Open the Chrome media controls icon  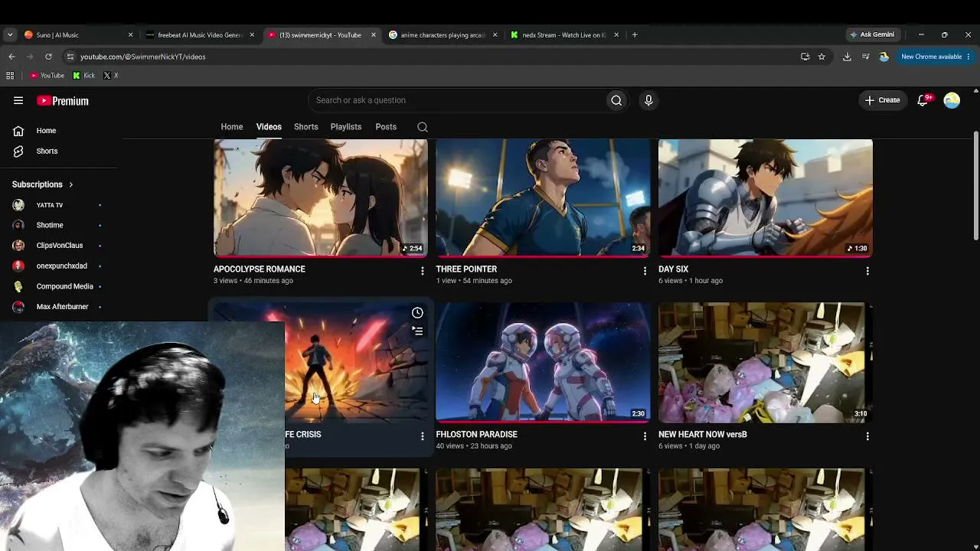click(x=865, y=57)
